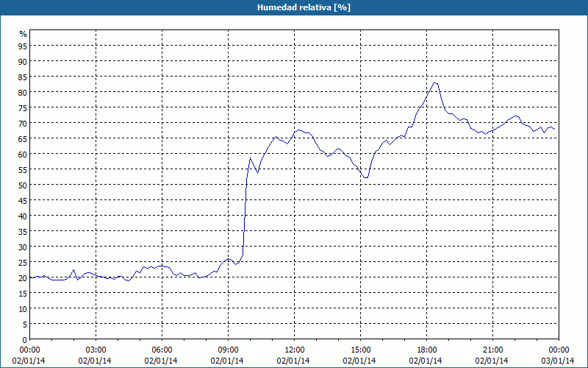Viewport: 588px width, 368px height.
Task: Click the small curve spike near 10:00
Action: click(x=250, y=158)
